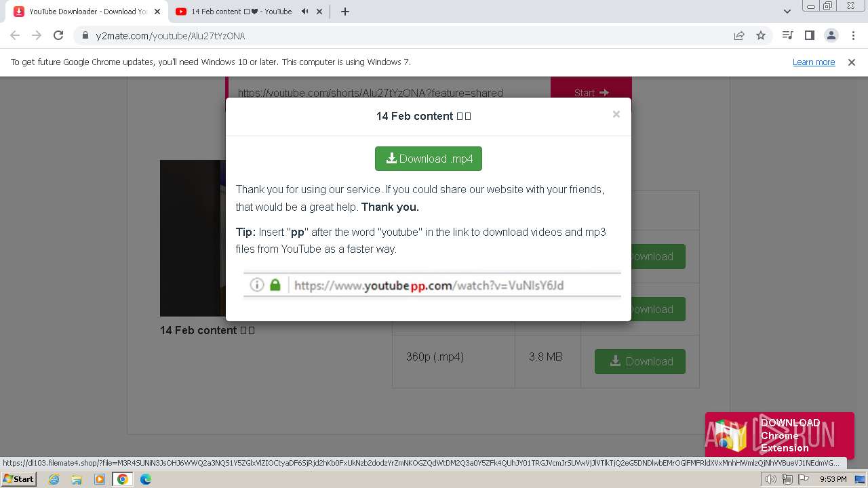Click the video thumbnail image
The height and width of the screenshot is (488, 868).
[x=193, y=238]
